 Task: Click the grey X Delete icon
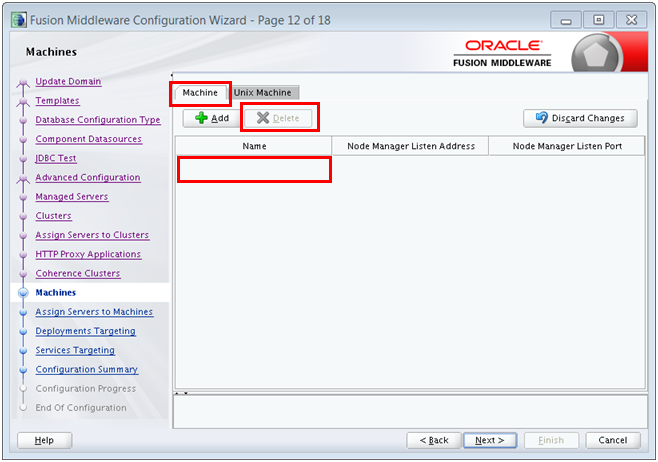click(263, 118)
